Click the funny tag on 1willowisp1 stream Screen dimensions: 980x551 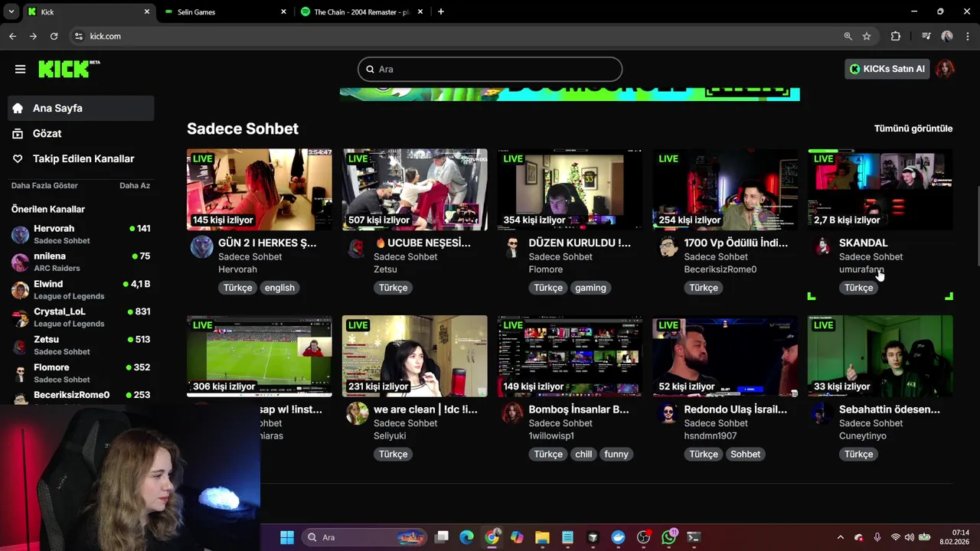pyautogui.click(x=616, y=455)
